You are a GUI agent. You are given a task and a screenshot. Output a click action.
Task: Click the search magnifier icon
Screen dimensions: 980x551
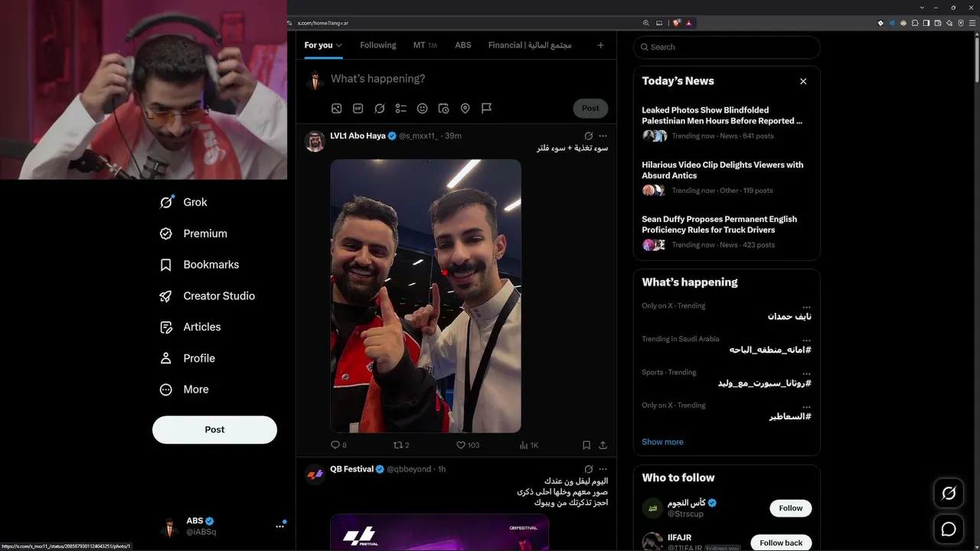pos(644,47)
